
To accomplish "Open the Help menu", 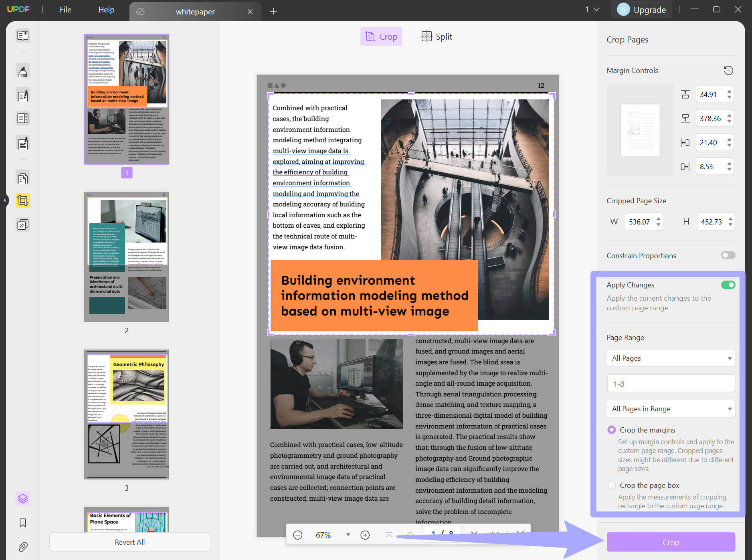I will tap(106, 10).
